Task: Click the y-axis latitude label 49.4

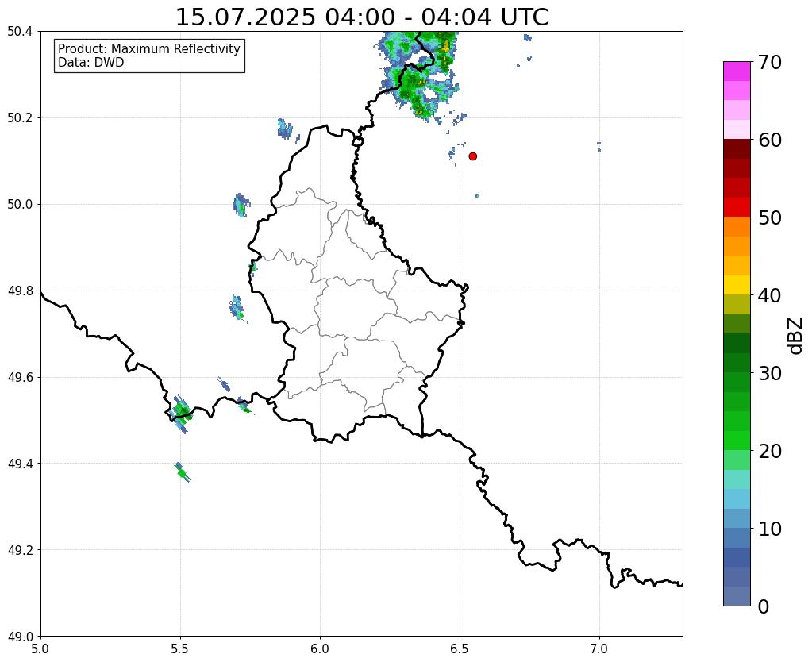Action: [x=20, y=464]
